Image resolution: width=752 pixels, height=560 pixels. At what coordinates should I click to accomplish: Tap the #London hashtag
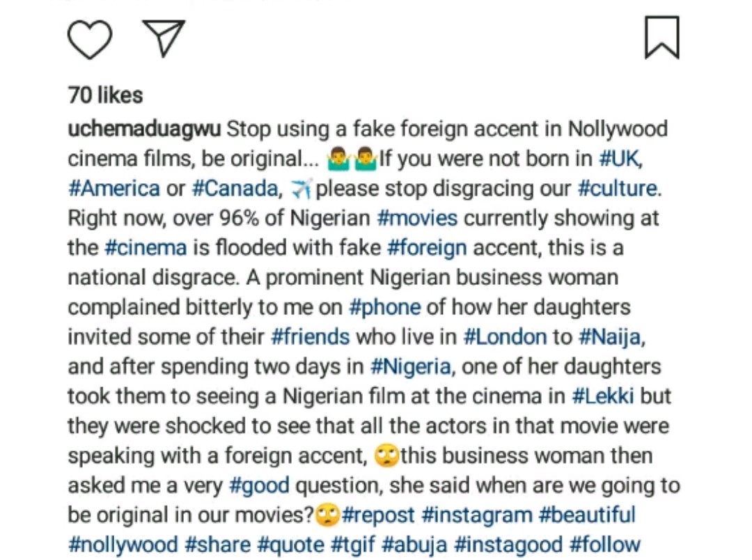[x=505, y=337]
